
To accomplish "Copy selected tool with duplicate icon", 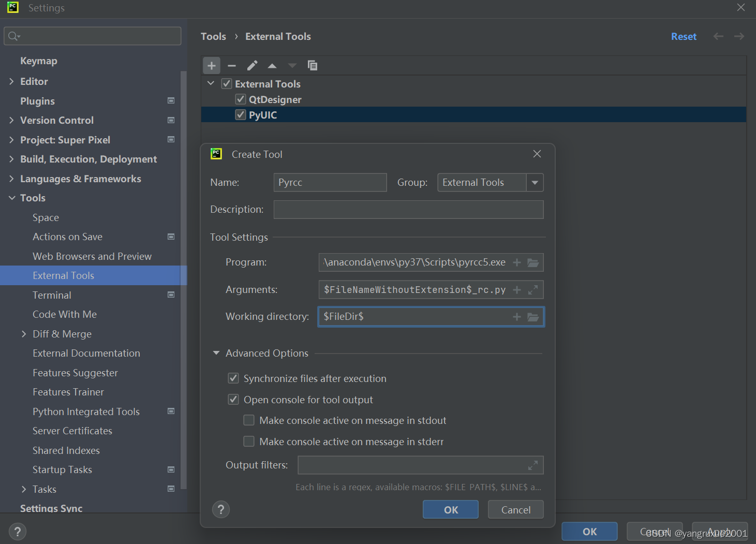I will (313, 65).
